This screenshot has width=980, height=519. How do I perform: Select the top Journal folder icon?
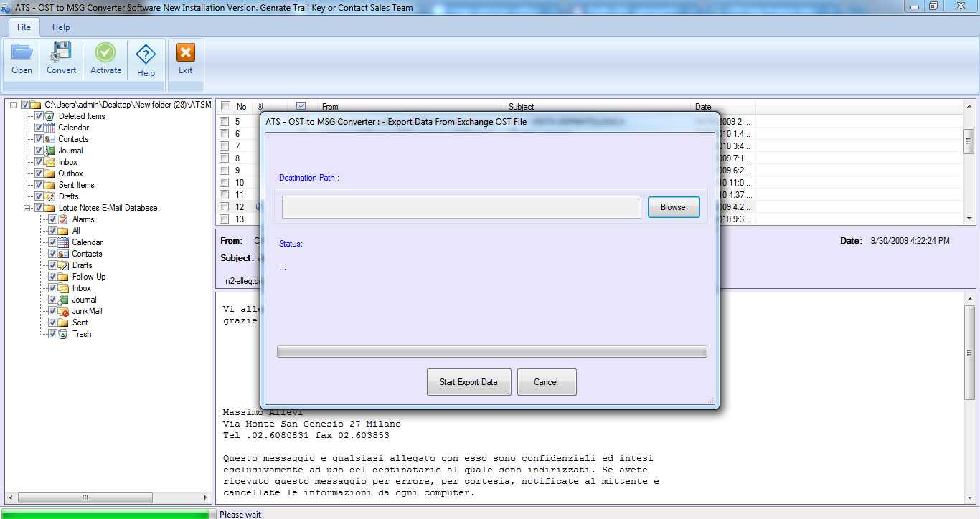point(49,151)
